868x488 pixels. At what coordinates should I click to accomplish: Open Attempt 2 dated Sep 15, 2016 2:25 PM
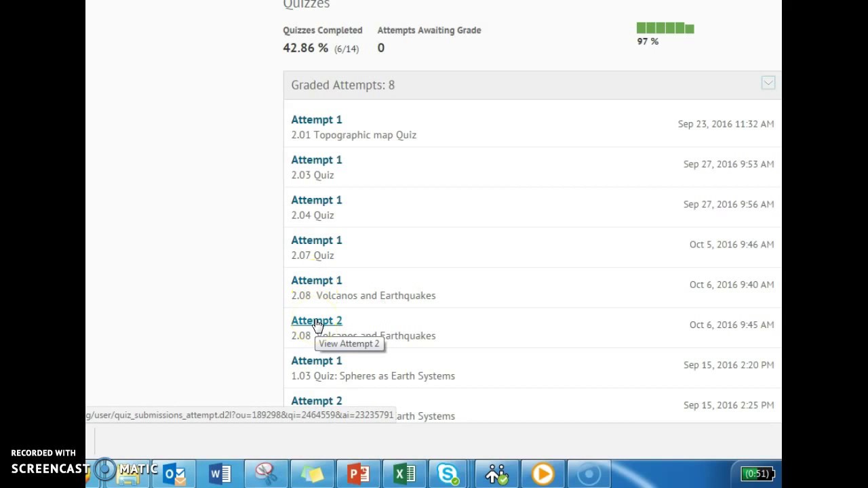[x=317, y=401]
